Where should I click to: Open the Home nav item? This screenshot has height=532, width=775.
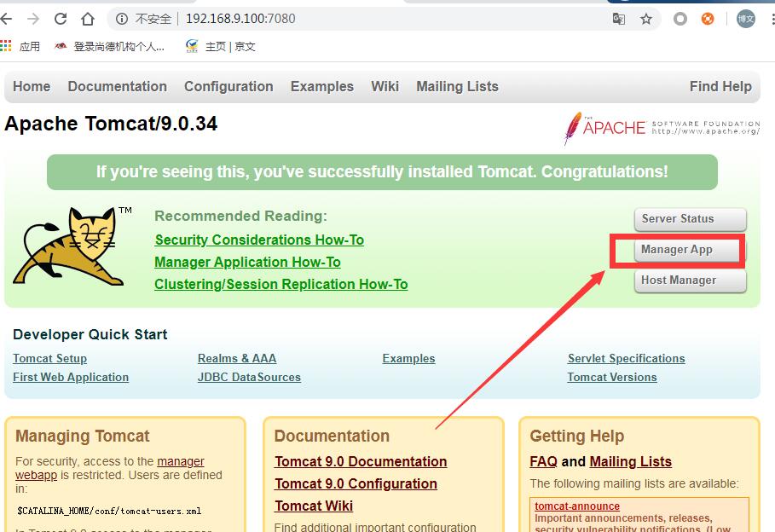[32, 86]
